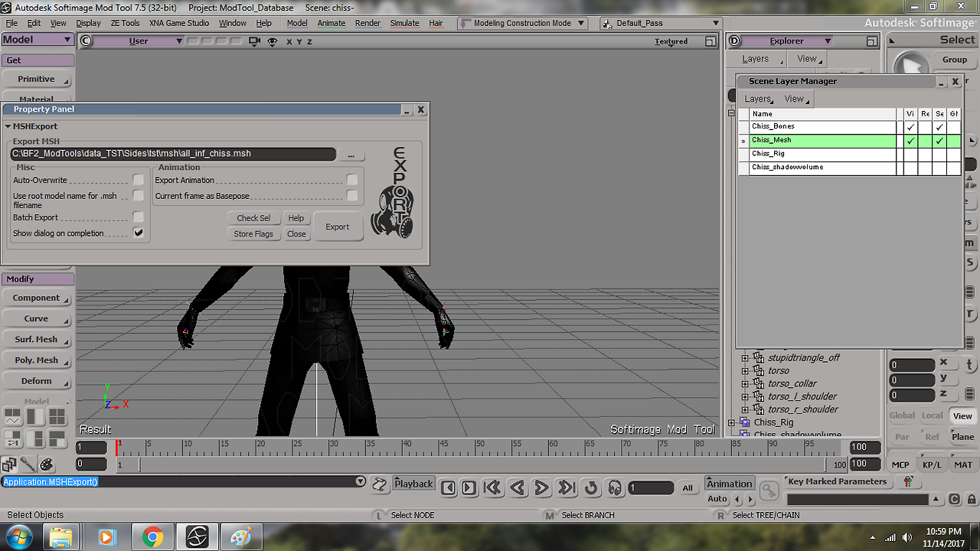980x551 pixels.
Task: Click the script editor icon beside the command line
Action: pos(379,484)
